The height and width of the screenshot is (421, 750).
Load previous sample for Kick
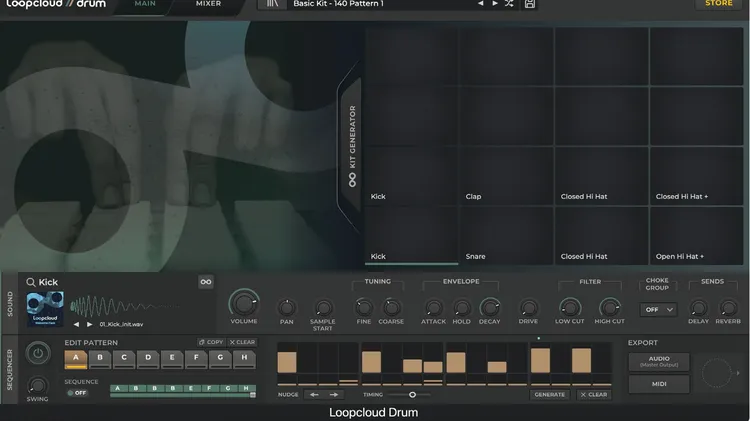coord(76,324)
